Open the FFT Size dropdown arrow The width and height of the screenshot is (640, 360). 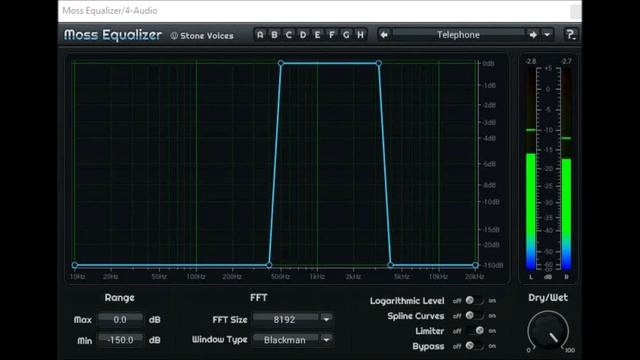(x=327, y=320)
